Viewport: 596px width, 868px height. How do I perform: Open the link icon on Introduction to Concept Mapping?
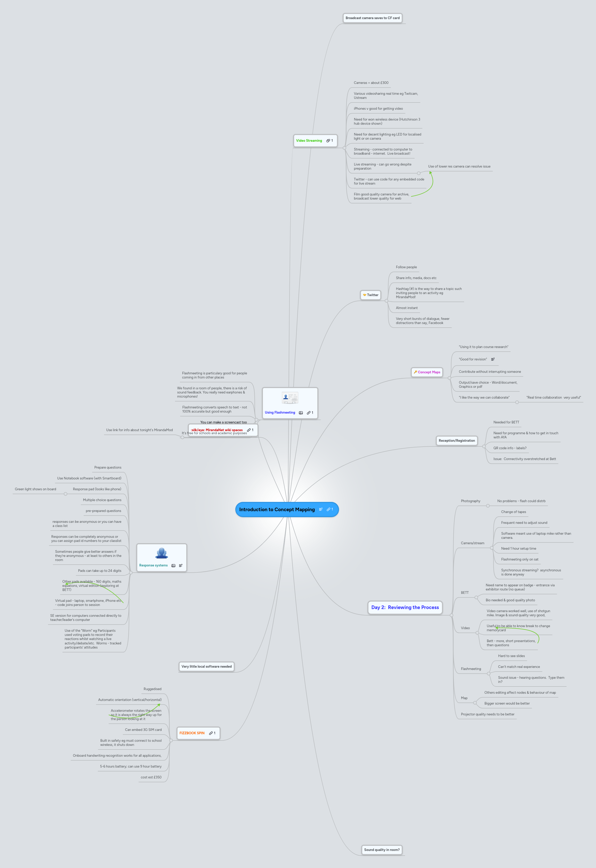(x=329, y=509)
